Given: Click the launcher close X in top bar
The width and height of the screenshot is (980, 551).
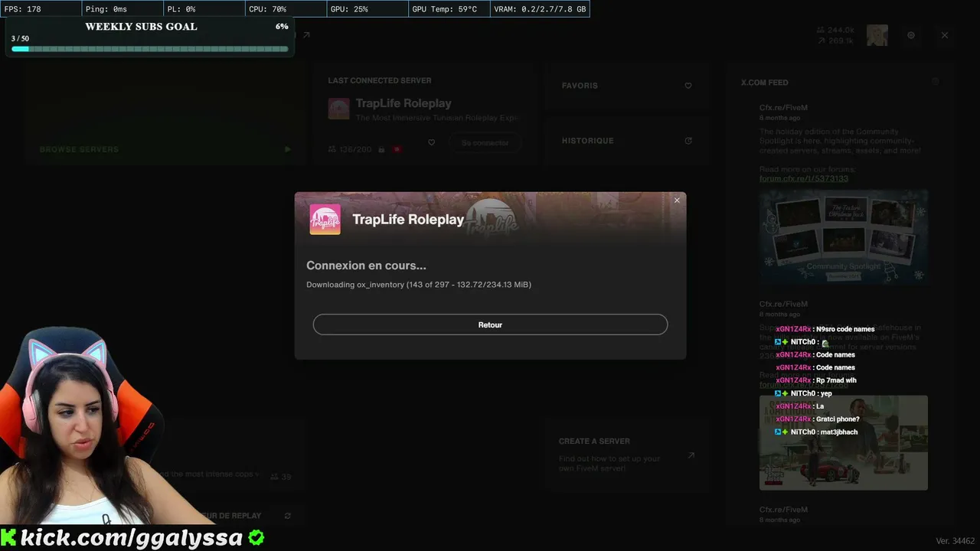Looking at the screenshot, I should (945, 35).
